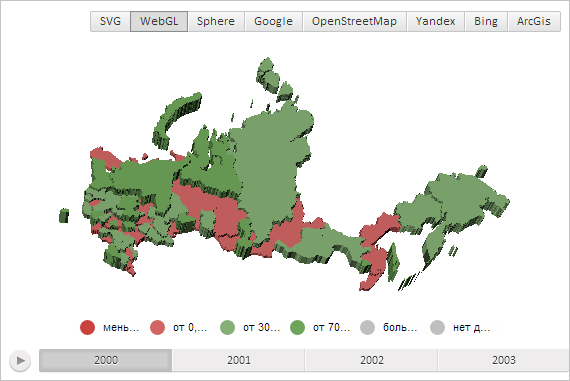Switch to SVG map mode

pyautogui.click(x=110, y=21)
